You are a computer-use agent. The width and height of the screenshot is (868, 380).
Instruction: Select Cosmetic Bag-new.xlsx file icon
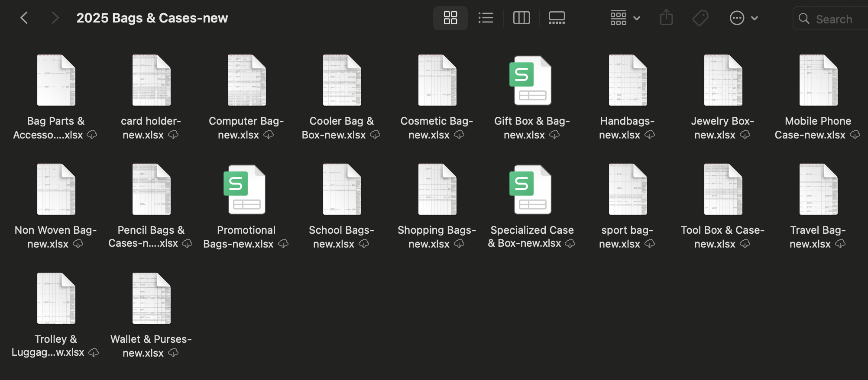click(x=437, y=80)
